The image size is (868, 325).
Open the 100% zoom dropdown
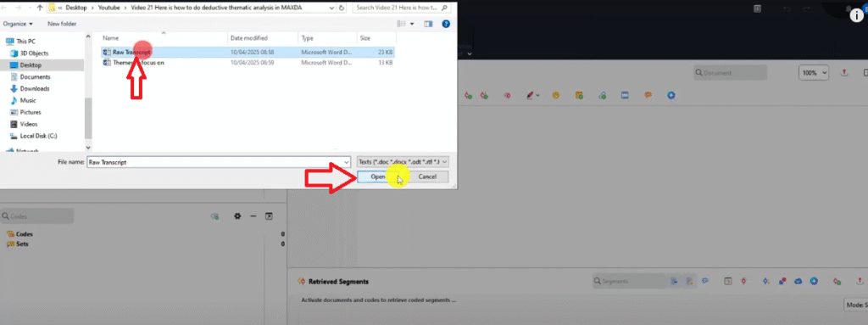[813, 73]
